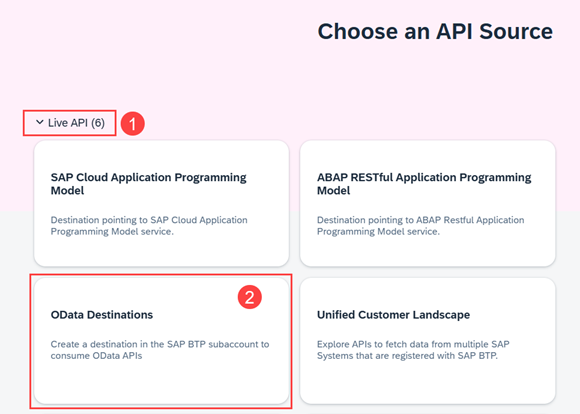Collapse the Live API (6) section chevron
This screenshot has width=580, height=414.
click(40, 122)
